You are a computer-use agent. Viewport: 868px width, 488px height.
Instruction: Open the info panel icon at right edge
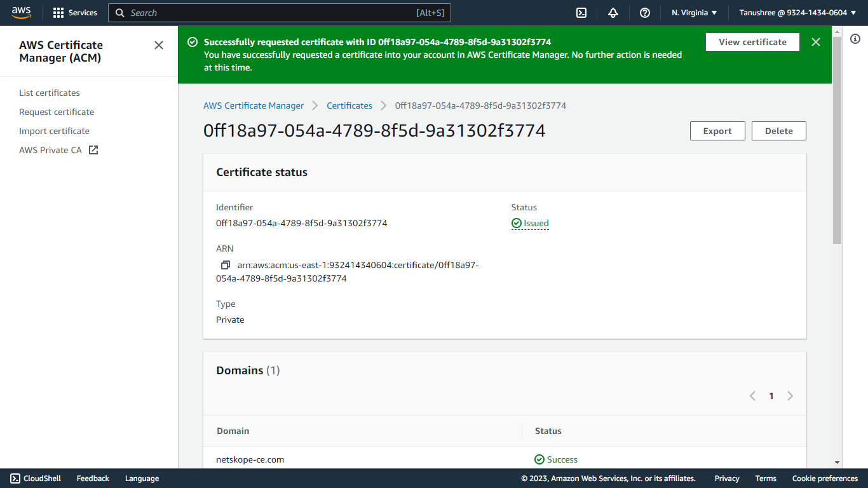pyautogui.click(x=855, y=39)
